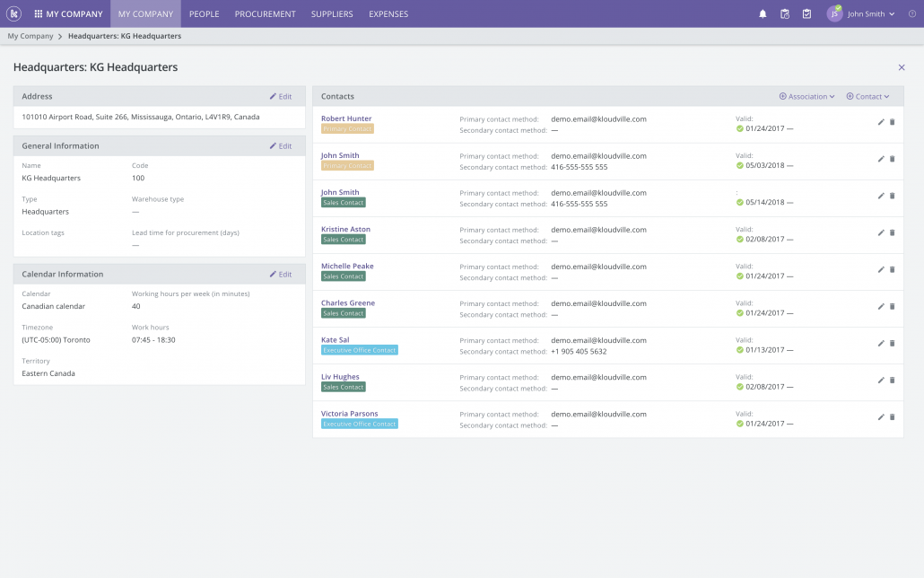The width and height of the screenshot is (924, 578).
Task: Open the task clipboard checklist icon
Action: (806, 13)
